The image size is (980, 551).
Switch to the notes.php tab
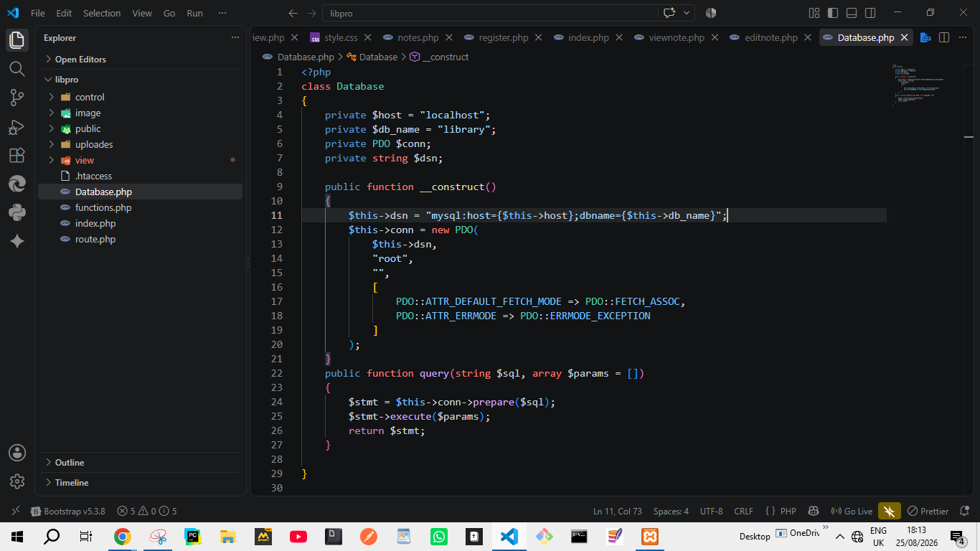(418, 37)
